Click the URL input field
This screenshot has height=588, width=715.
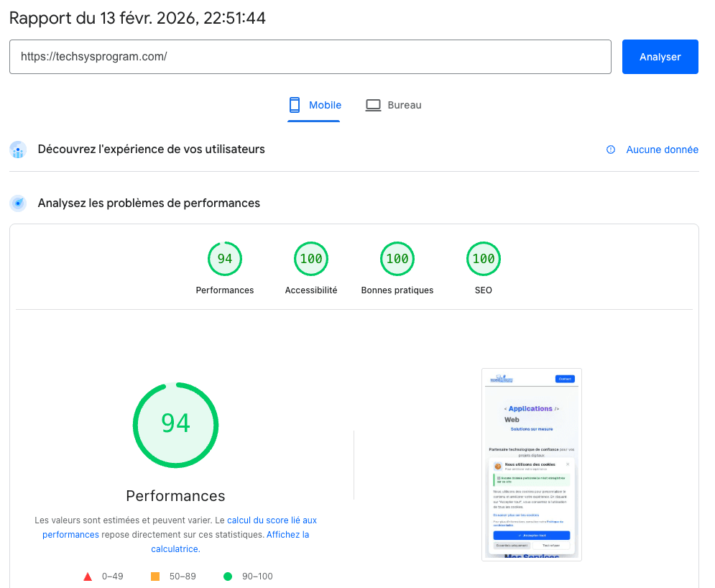[x=310, y=56]
